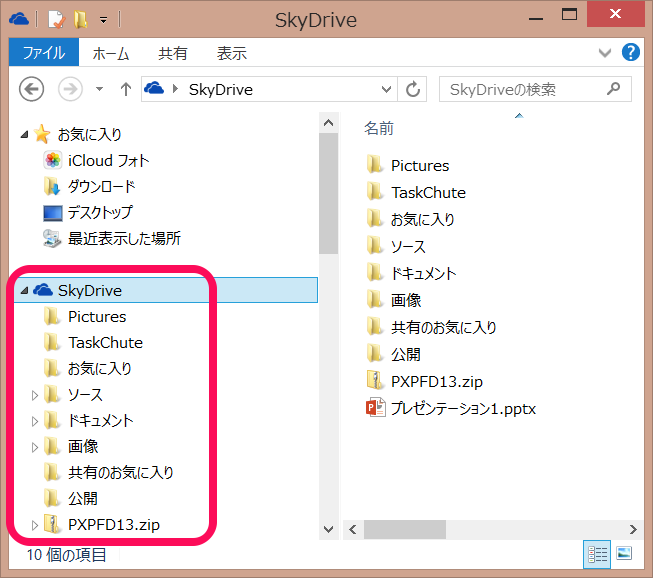This screenshot has width=653, height=578.
Task: Expand the ドキュメント tree node
Action: click(x=35, y=421)
